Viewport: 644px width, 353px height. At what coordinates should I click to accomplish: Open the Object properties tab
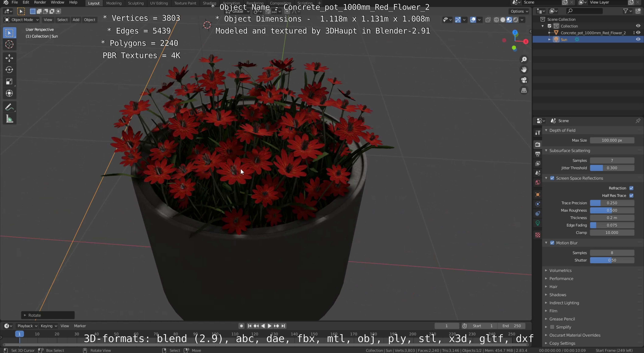click(x=538, y=195)
